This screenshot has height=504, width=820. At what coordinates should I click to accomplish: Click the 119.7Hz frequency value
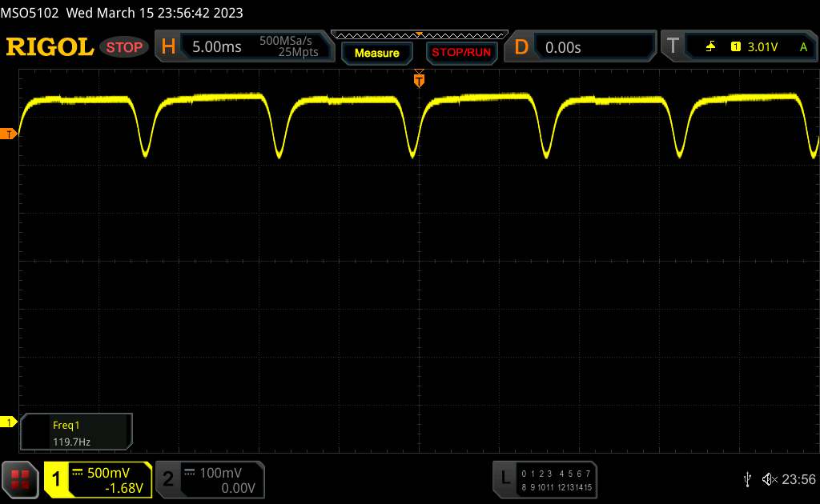coord(71,442)
